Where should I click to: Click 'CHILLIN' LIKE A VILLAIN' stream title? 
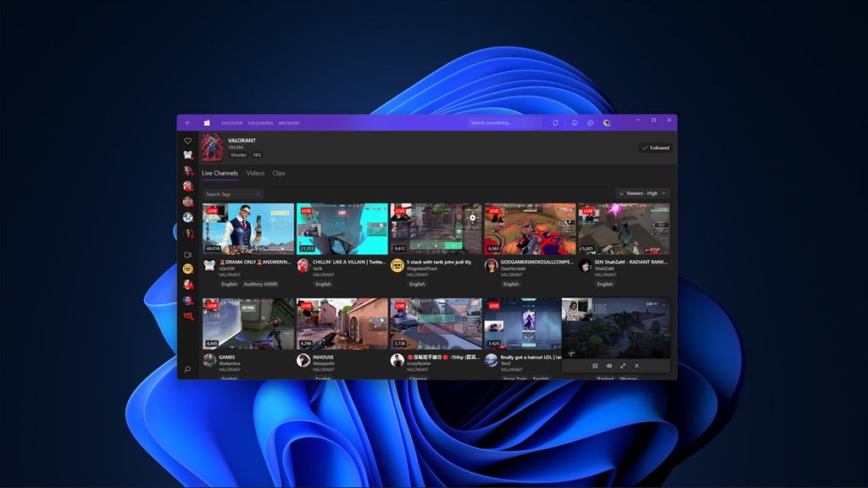pos(348,262)
